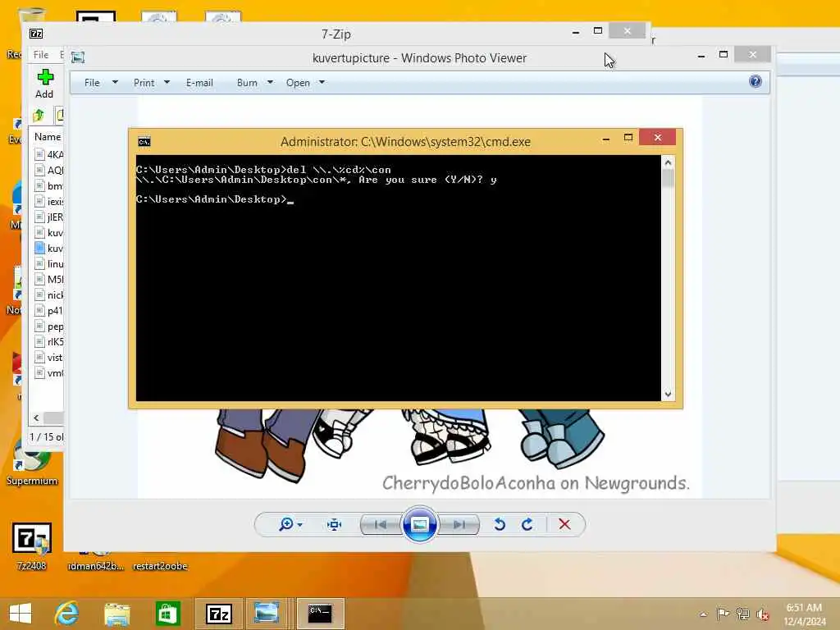The width and height of the screenshot is (840, 630).
Task: Select the vist file in 7-Zip list
Action: tap(48, 358)
